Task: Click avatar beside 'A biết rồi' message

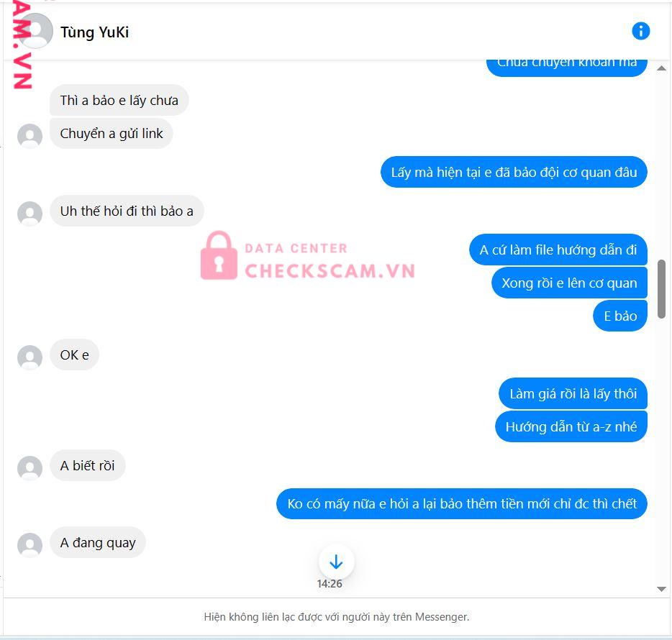Action: [x=29, y=468]
